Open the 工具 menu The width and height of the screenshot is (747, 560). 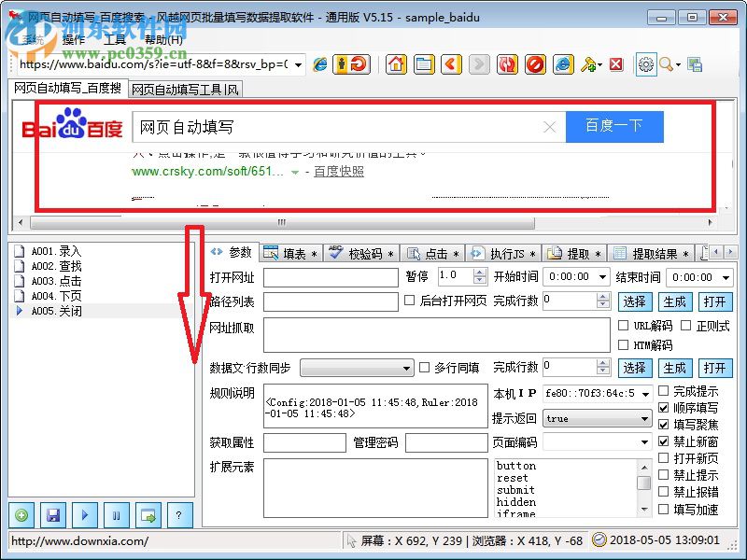(114, 40)
